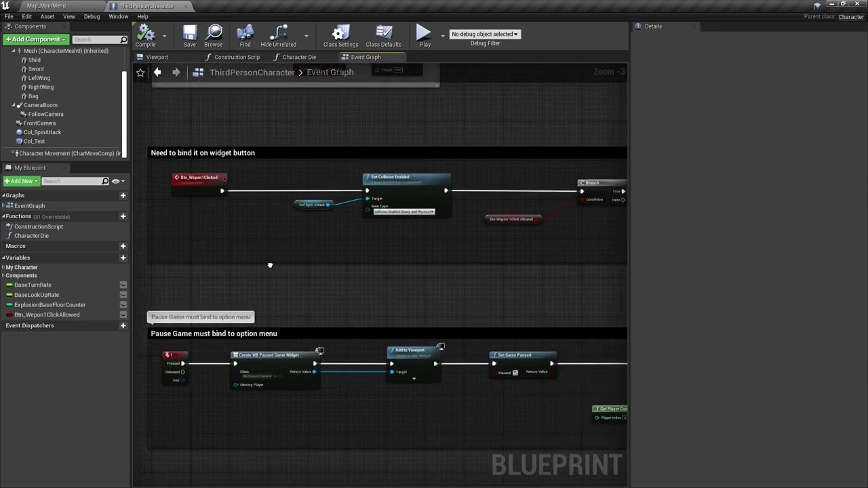Go back with the left navigation arrow
Screen dimensions: 868x488
157,72
